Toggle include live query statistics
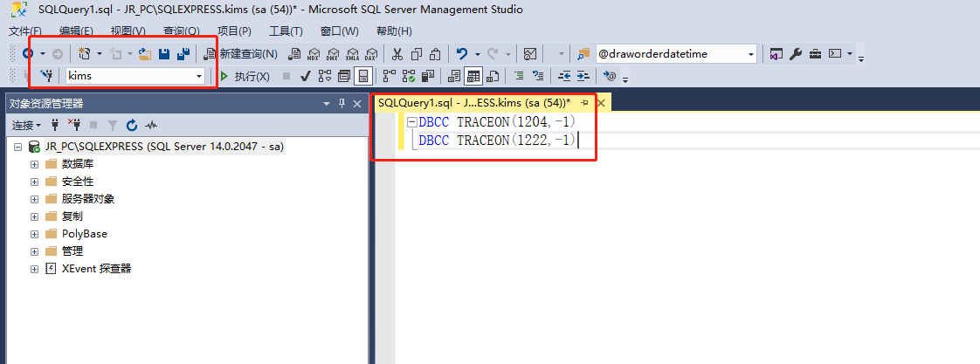The image size is (980, 364). (408, 76)
